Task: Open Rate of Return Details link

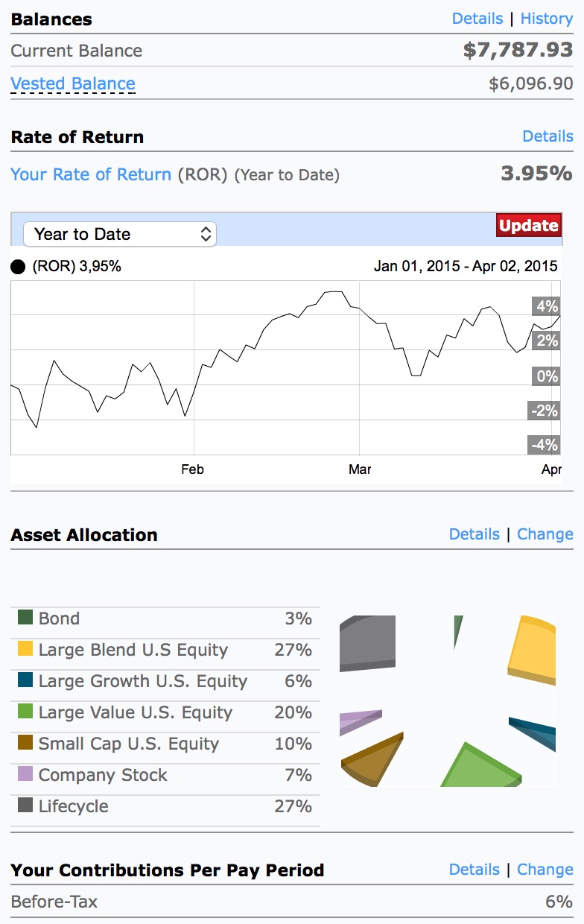Action: point(547,136)
